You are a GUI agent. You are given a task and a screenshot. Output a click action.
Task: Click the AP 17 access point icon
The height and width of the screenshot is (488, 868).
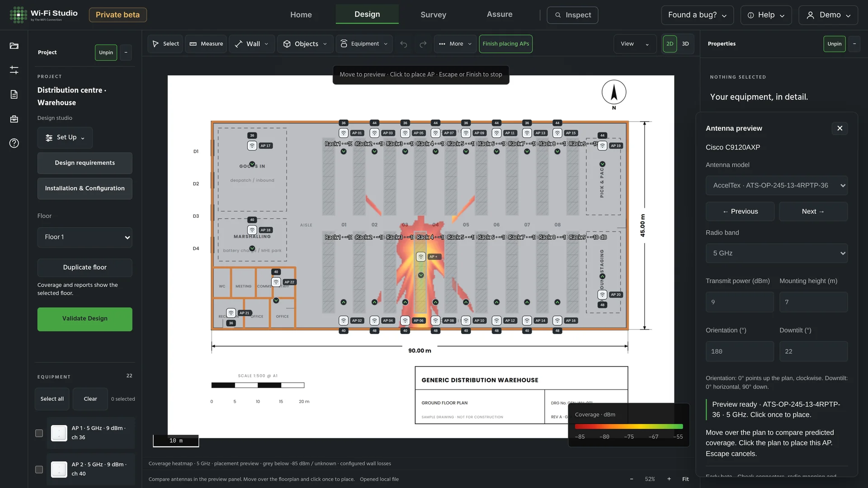[x=252, y=145]
